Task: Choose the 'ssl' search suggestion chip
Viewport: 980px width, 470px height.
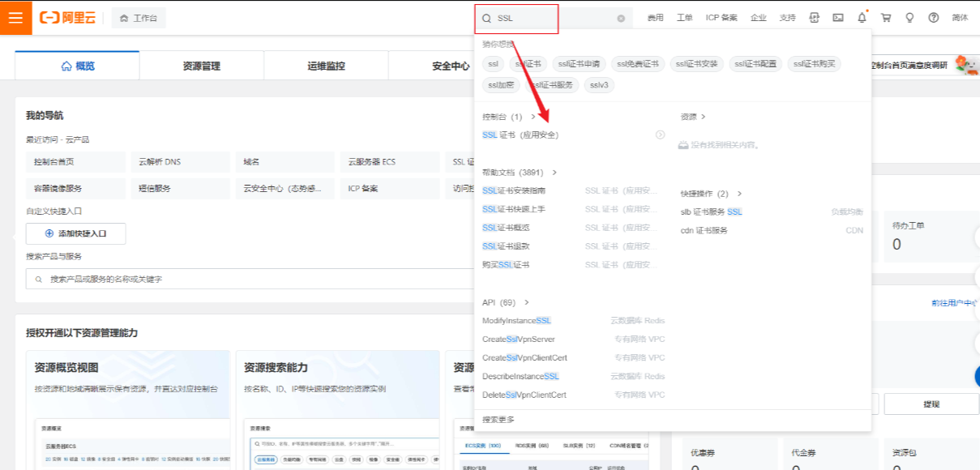Action: (493, 63)
